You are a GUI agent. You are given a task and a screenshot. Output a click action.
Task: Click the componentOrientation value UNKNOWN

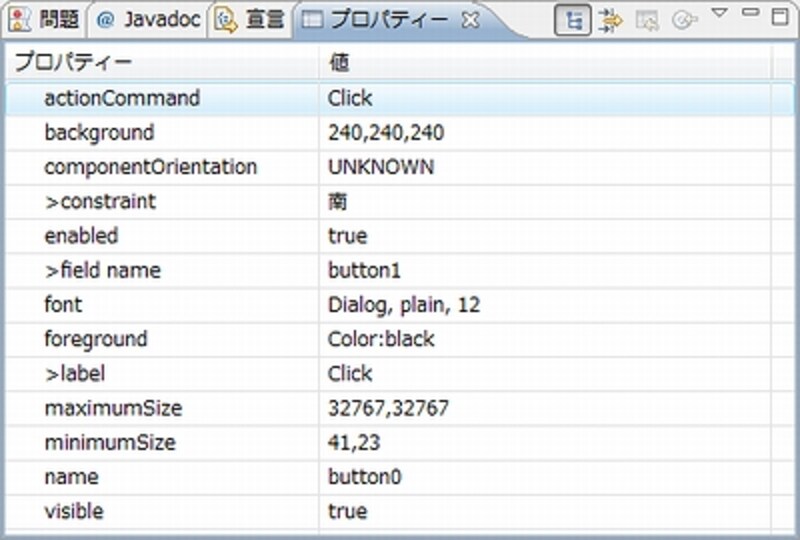(381, 167)
